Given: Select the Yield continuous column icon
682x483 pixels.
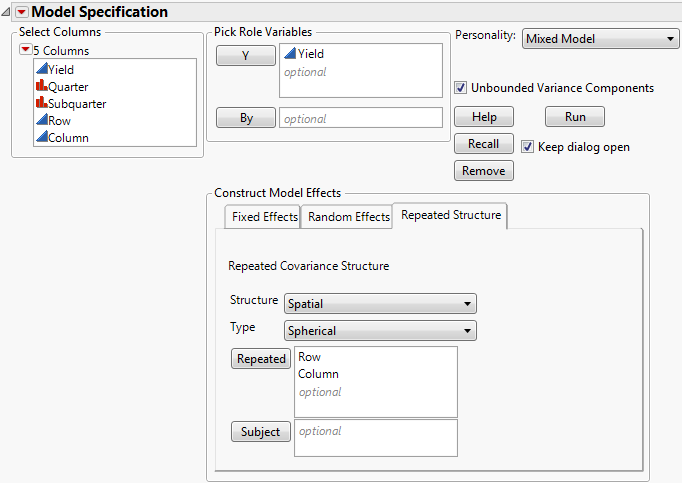Looking at the screenshot, I should coord(40,70).
